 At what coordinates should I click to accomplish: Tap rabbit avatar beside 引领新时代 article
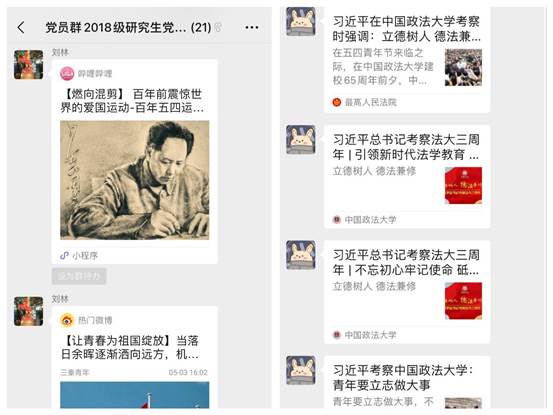(301, 139)
